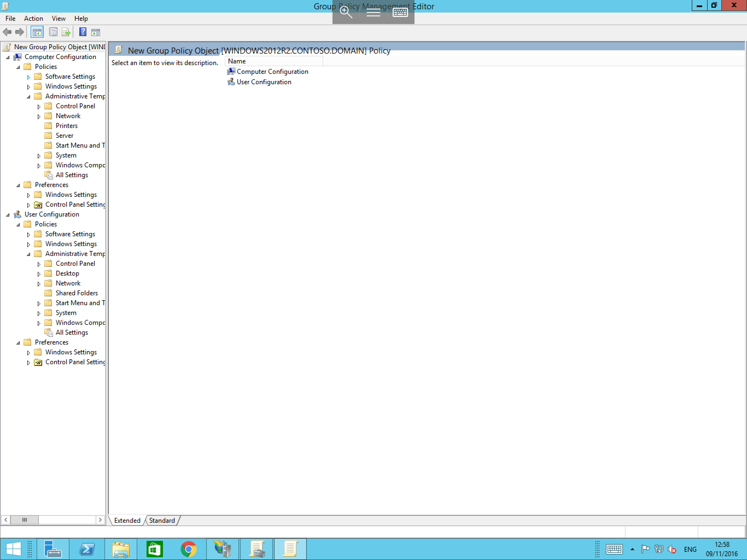Open the File menu
Viewport: 747px width, 560px height.
click(x=10, y=19)
